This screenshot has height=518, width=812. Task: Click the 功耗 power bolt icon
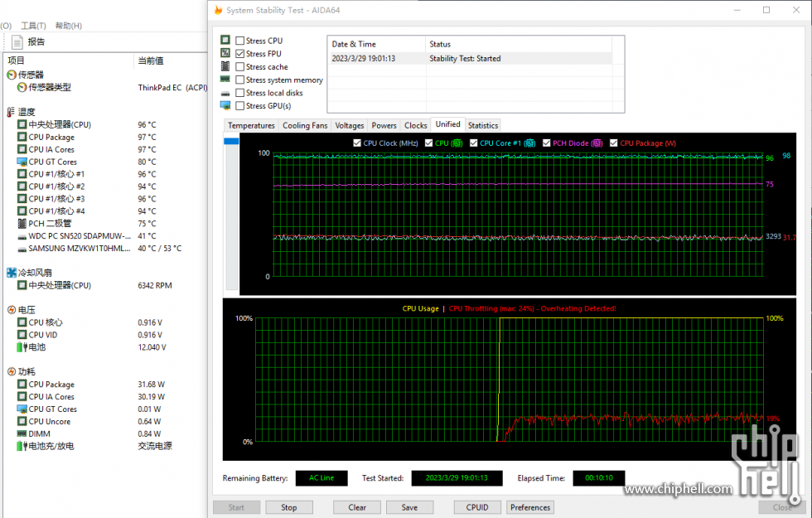click(x=12, y=371)
